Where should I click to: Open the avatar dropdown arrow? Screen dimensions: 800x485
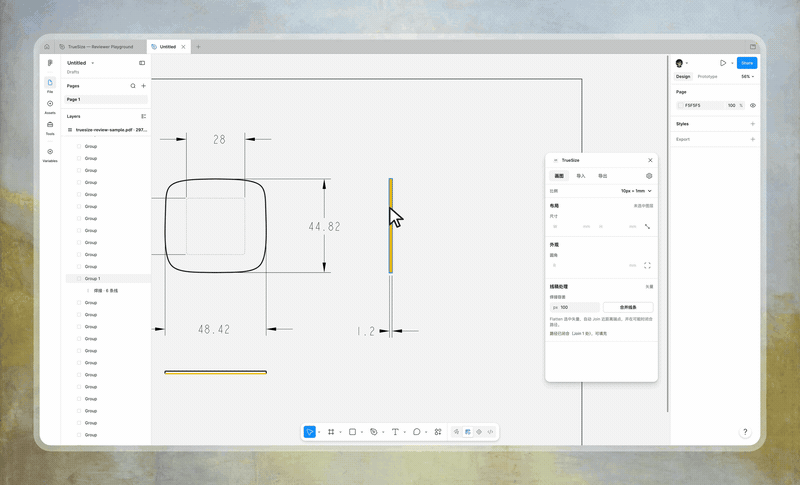(x=687, y=63)
